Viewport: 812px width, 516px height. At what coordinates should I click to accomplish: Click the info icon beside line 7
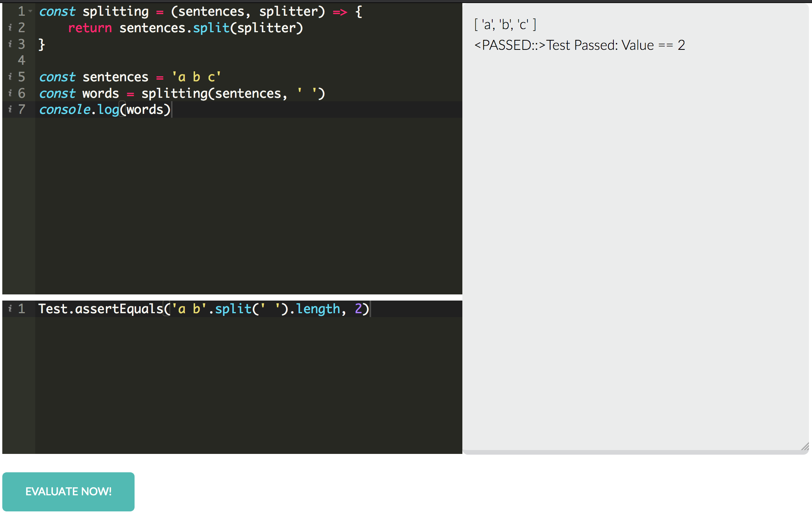click(x=10, y=109)
